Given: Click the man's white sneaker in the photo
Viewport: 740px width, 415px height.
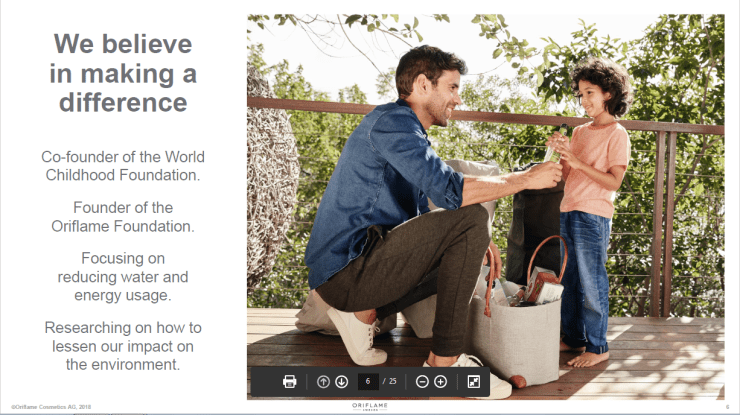Looking at the screenshot, I should click(x=355, y=333).
